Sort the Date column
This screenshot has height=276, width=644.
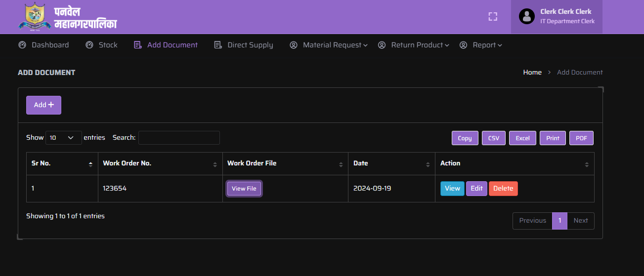[428, 164]
